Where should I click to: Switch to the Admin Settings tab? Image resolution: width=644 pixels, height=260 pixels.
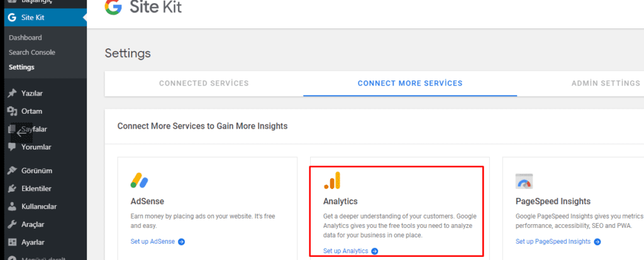point(606,84)
